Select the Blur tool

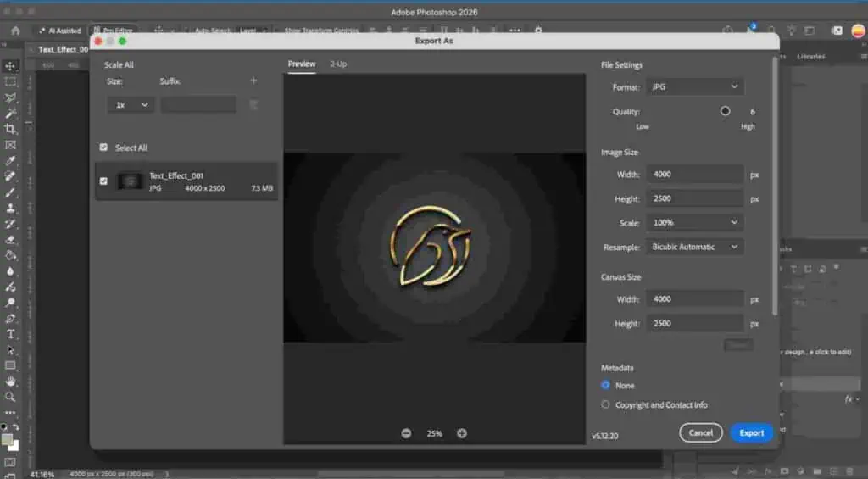(10, 271)
